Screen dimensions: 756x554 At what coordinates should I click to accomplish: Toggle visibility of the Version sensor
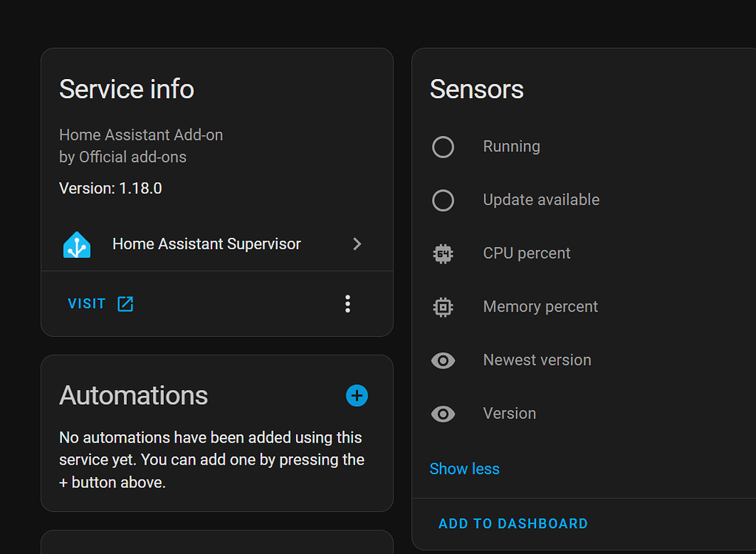[443, 414]
